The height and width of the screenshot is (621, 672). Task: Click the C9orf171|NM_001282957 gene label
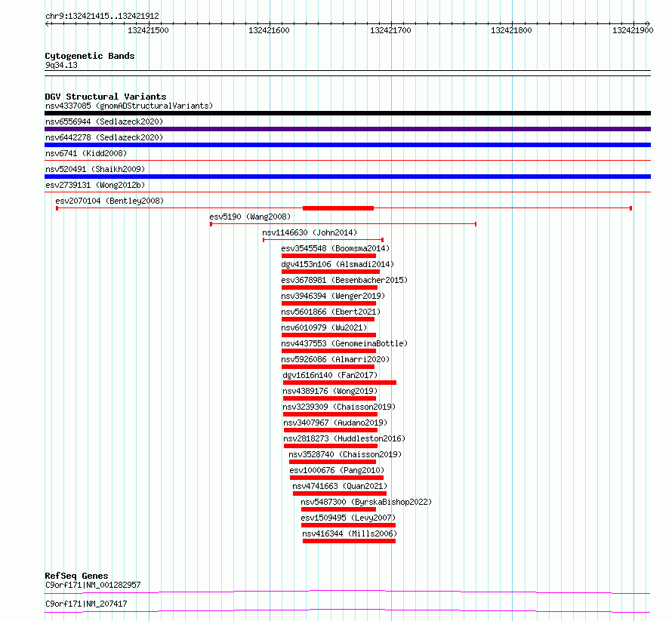tap(93, 585)
